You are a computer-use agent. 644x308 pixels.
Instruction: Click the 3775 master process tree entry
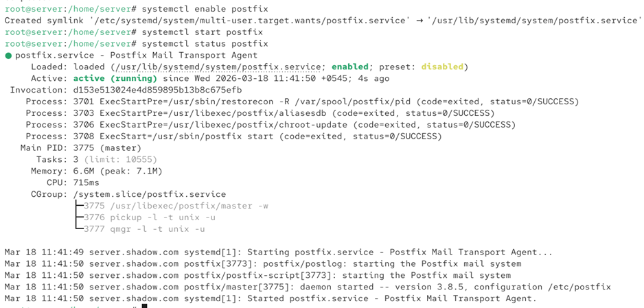[x=176, y=206]
